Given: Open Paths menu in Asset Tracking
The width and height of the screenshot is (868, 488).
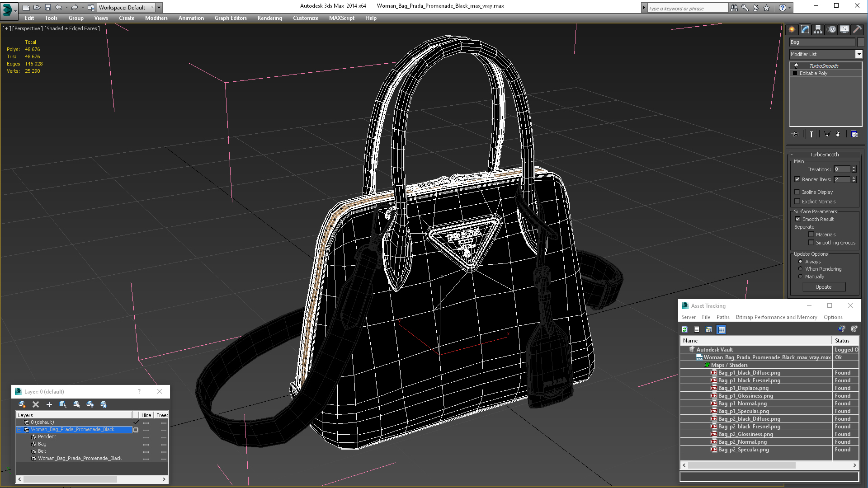Looking at the screenshot, I should [722, 317].
